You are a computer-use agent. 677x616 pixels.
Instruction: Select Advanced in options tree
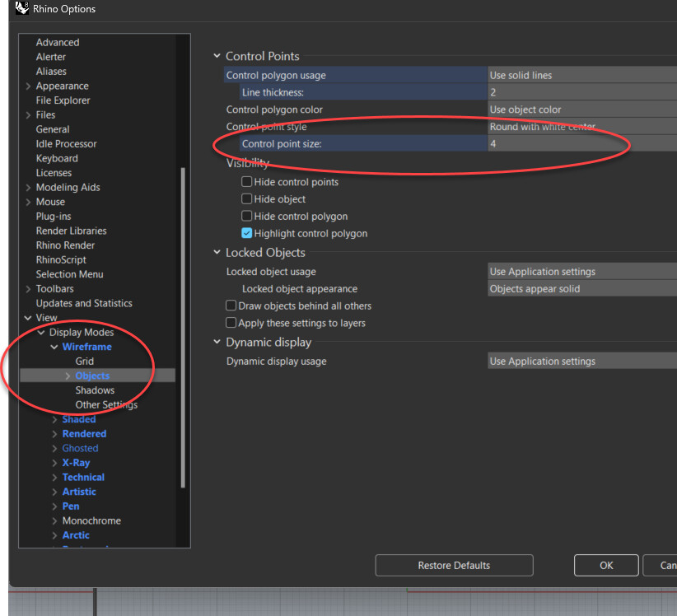[x=58, y=42]
